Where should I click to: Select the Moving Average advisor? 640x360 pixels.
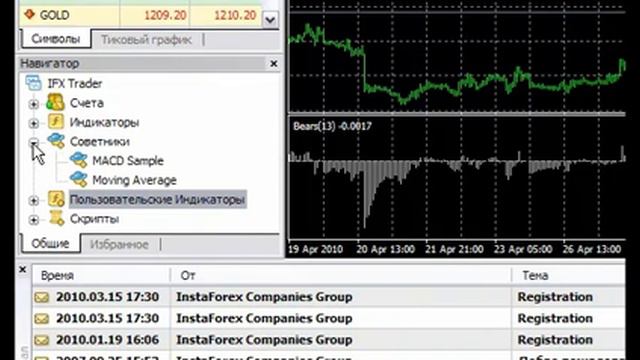pyautogui.click(x=134, y=180)
